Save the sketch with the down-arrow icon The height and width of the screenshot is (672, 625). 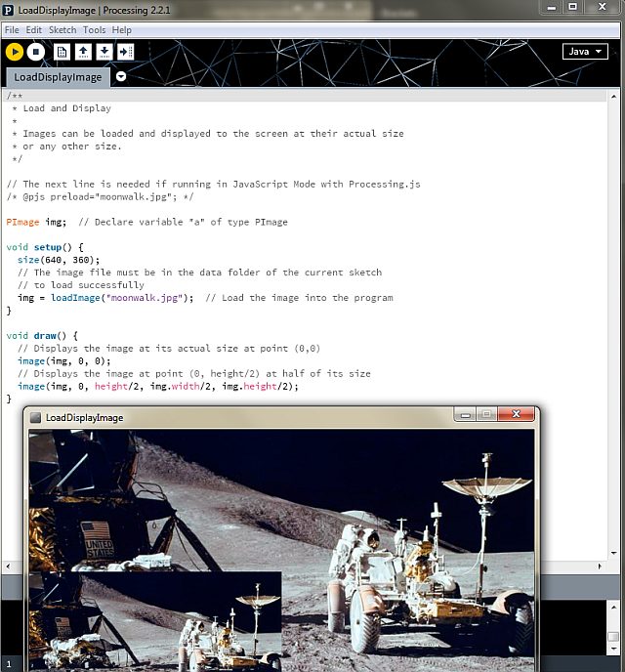[104, 52]
